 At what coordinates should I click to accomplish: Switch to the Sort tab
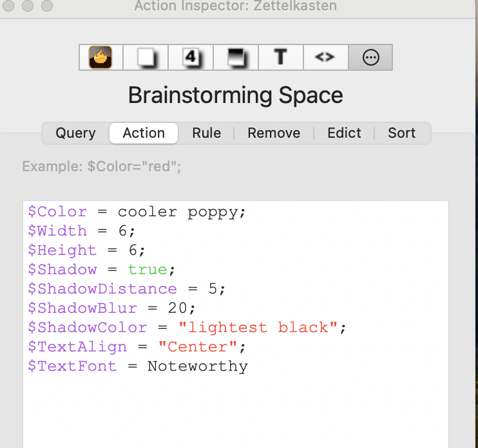pyautogui.click(x=401, y=133)
